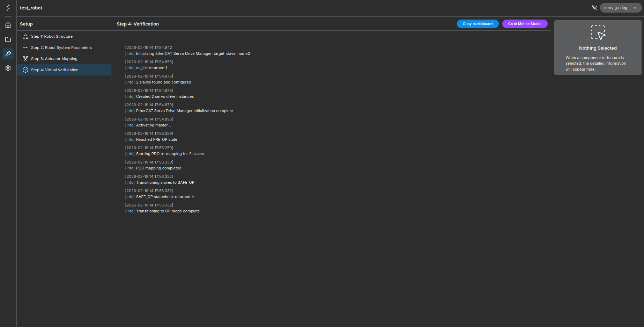Go to Step 2: Robot System Parameters

(61, 48)
